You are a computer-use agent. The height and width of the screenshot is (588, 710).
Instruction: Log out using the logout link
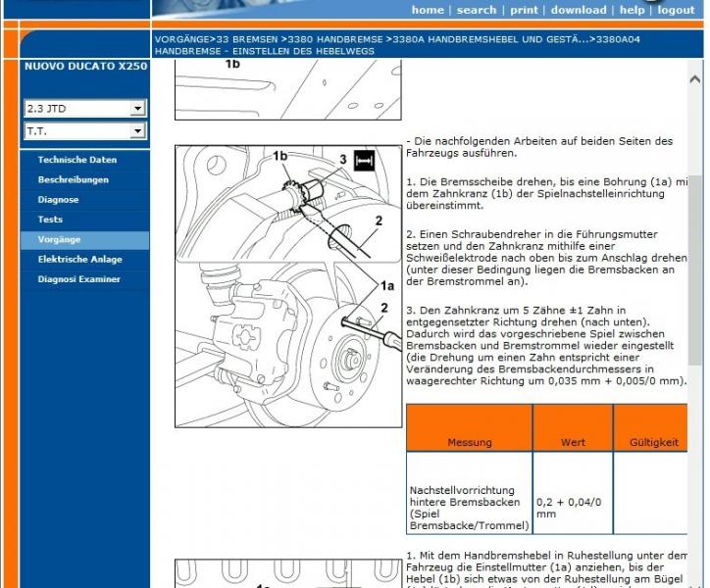pos(676,10)
